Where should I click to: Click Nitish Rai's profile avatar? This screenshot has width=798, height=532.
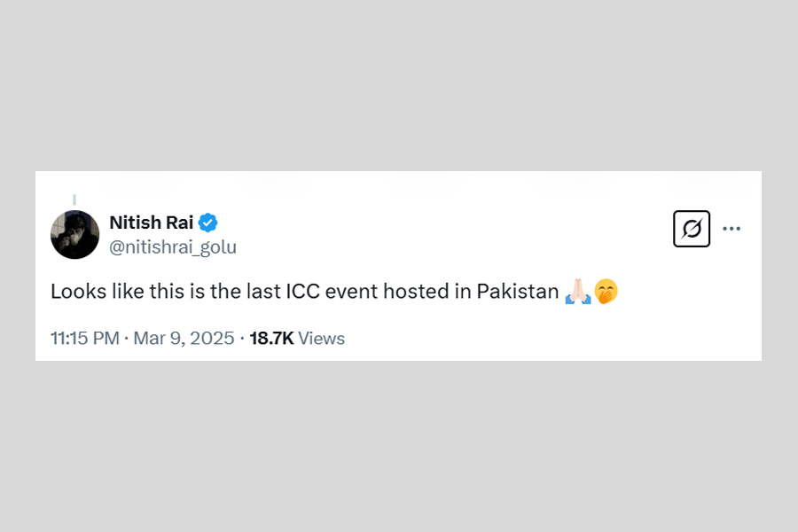[74, 235]
